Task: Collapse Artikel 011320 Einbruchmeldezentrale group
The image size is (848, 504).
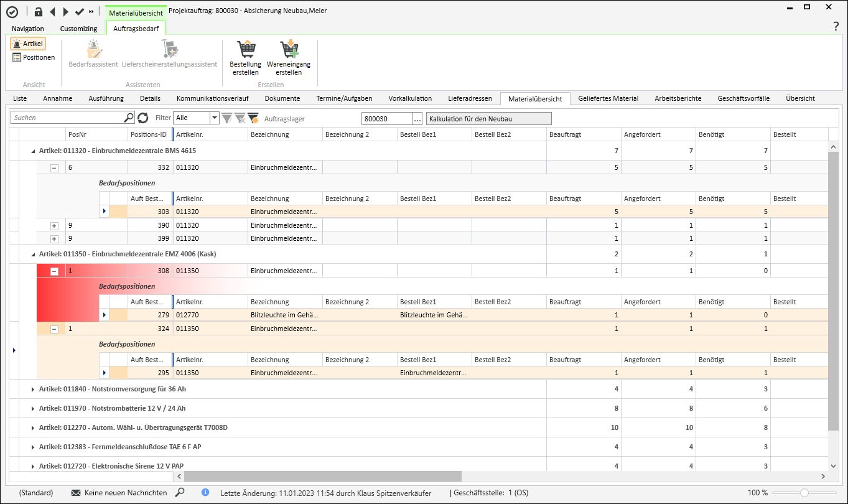Action: [x=33, y=151]
